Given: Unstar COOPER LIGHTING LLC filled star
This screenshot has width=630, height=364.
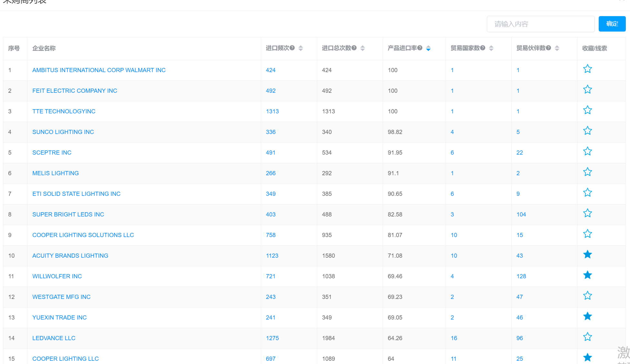Looking at the screenshot, I should click(x=587, y=358).
